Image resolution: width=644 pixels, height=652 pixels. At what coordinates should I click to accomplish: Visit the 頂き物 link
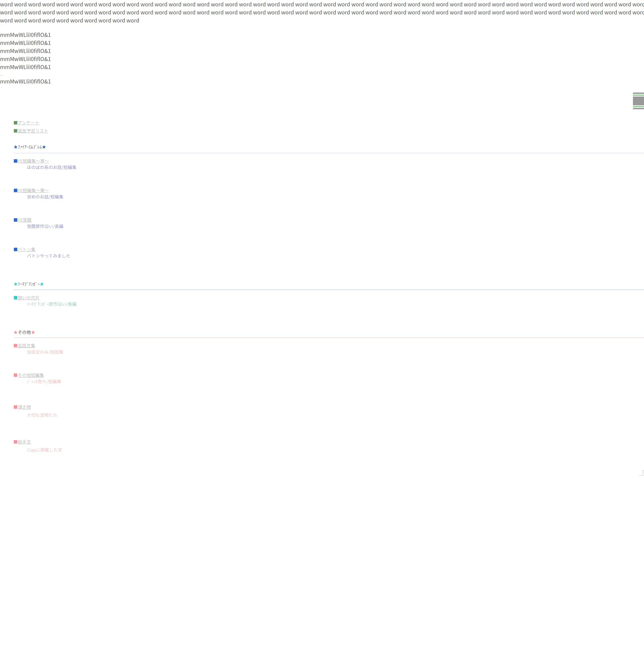[24, 407]
